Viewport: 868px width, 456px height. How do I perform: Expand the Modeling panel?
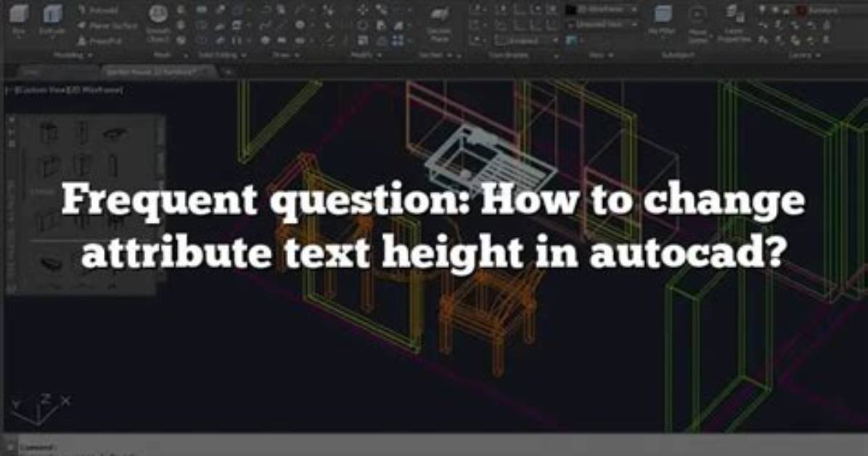click(x=73, y=55)
